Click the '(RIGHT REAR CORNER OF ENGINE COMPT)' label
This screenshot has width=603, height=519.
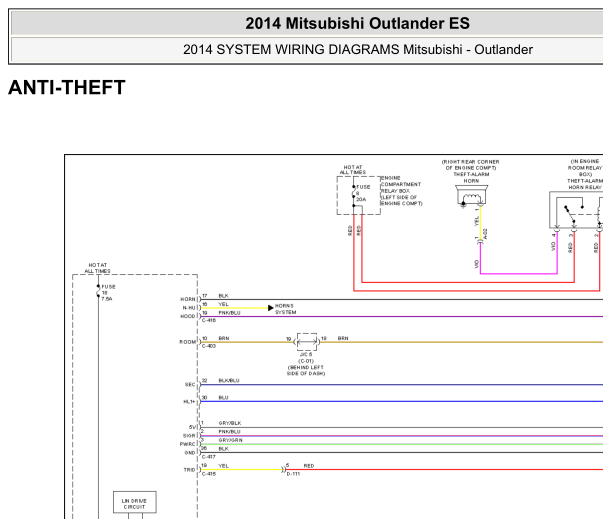pos(471,165)
